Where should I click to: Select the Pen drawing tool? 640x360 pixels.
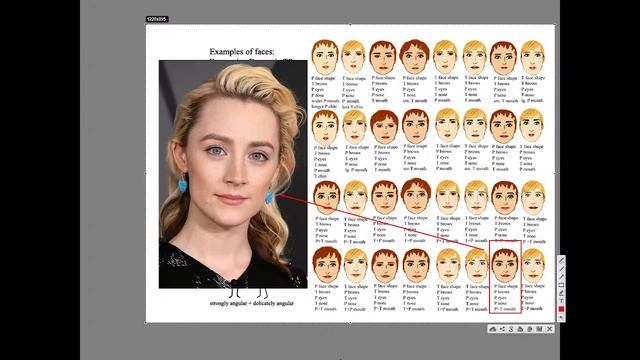tap(561, 260)
